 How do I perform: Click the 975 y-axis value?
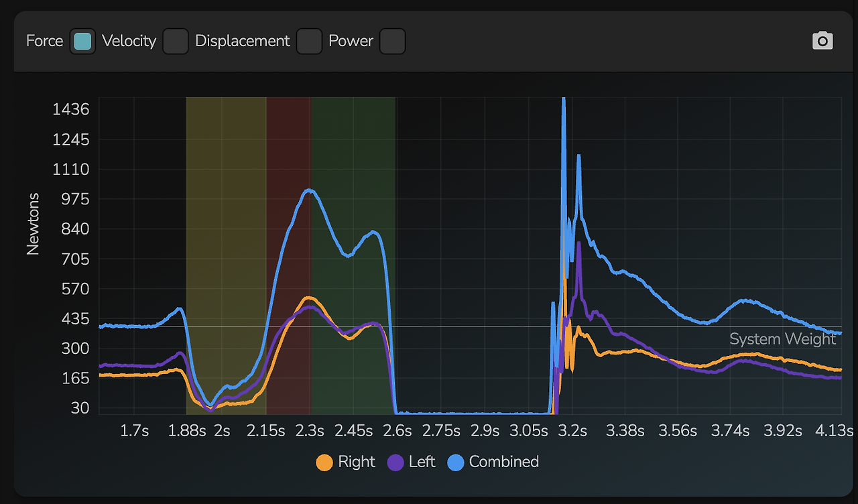click(74, 199)
